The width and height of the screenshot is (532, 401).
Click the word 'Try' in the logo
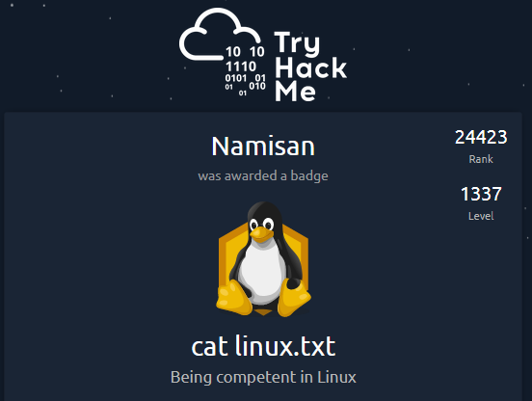point(297,43)
